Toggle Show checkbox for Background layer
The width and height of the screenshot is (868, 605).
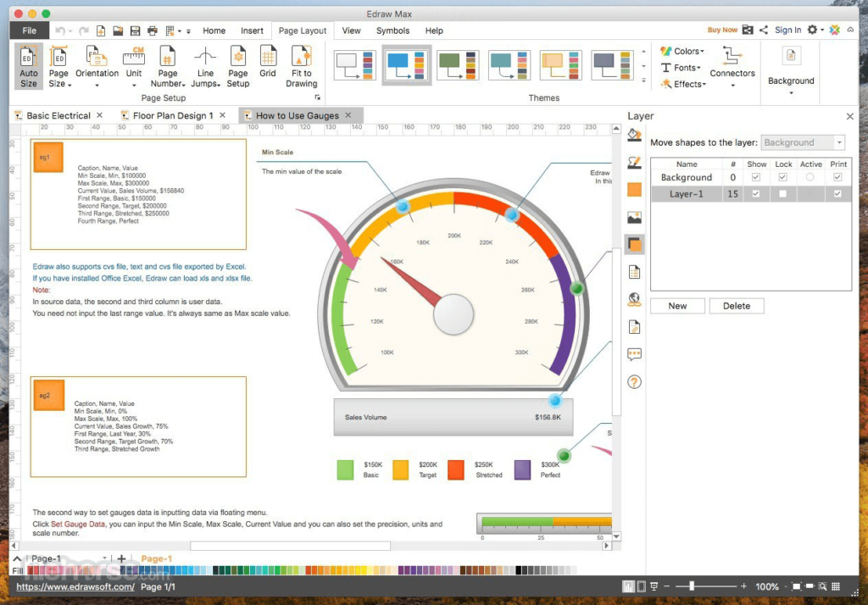tap(755, 177)
